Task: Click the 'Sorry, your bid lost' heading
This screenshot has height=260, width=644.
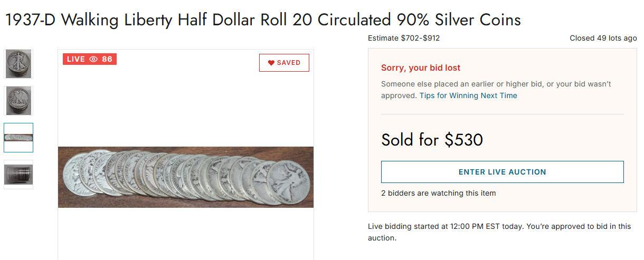Action: pos(421,68)
